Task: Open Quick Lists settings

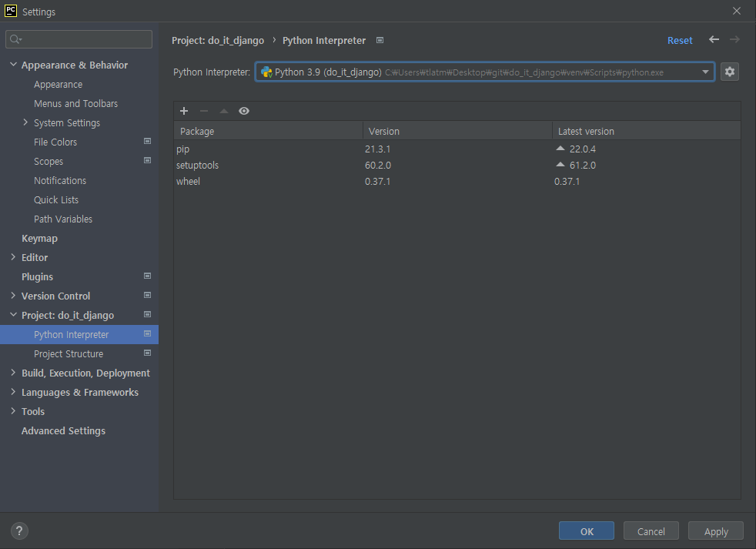Action: [x=56, y=199]
